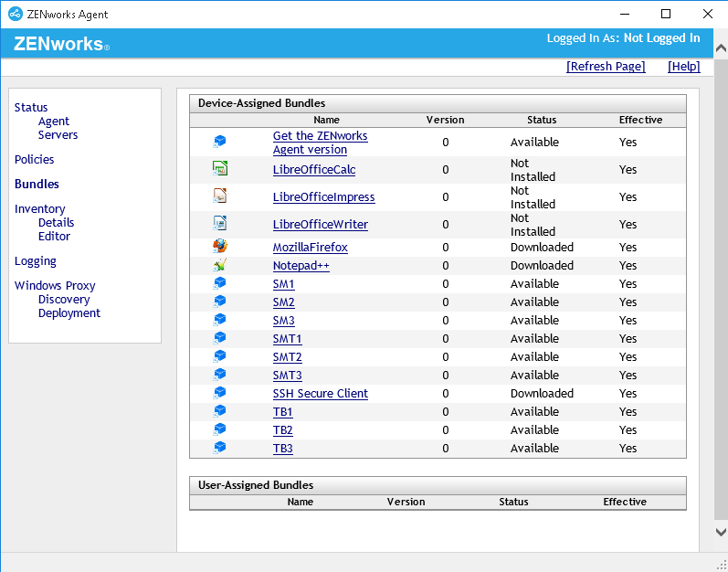The height and width of the screenshot is (572, 728).
Task: Launch the Get the ZENworks Agent version bundle
Action: [x=320, y=143]
